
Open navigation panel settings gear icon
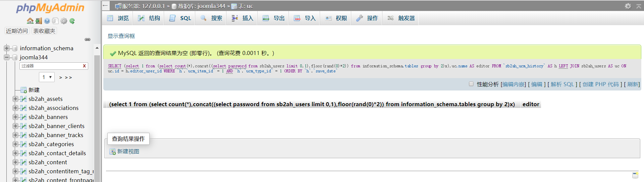point(64,21)
